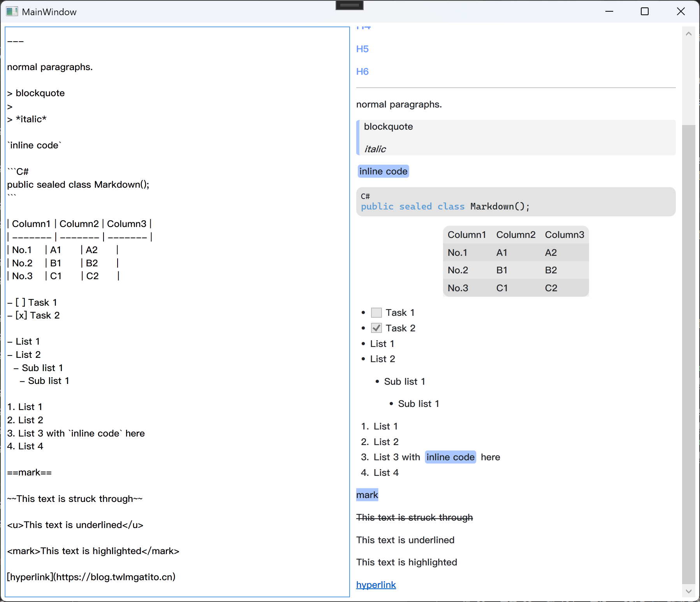Open the hyperlink in the preview pane

pyautogui.click(x=376, y=585)
